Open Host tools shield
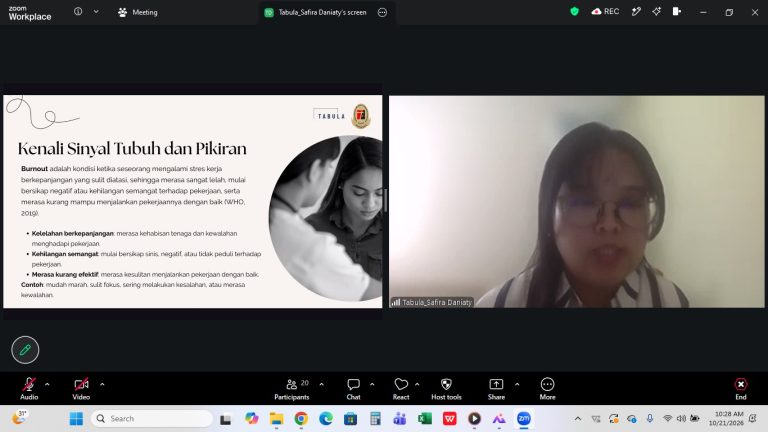 click(x=446, y=388)
